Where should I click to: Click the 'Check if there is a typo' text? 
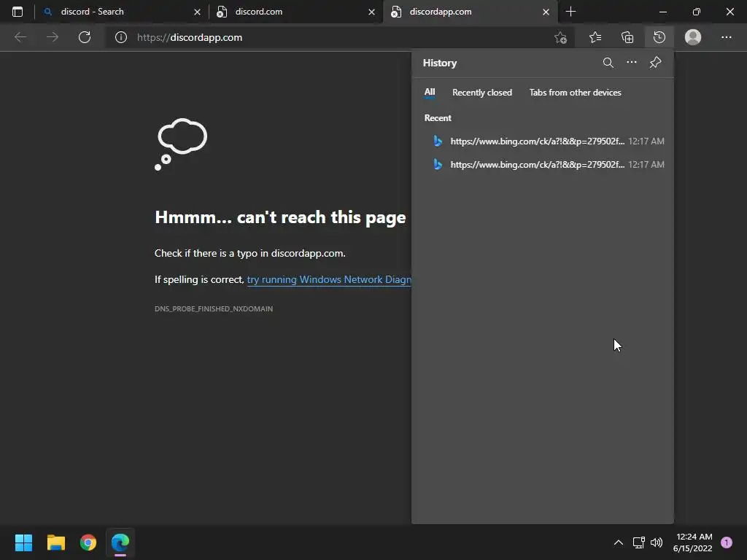click(x=249, y=253)
